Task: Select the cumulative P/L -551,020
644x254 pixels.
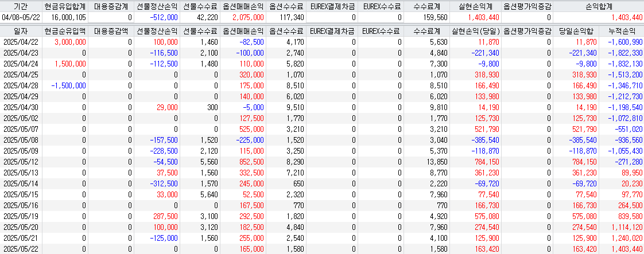Action: coord(629,129)
